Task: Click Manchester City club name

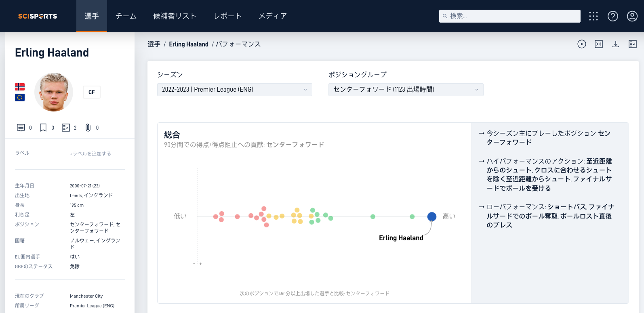Action: [86, 296]
